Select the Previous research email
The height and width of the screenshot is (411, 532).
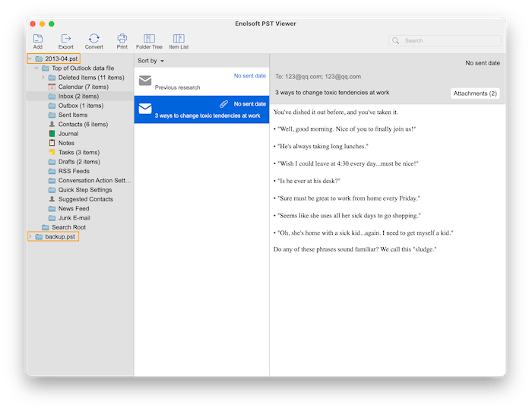(x=201, y=81)
